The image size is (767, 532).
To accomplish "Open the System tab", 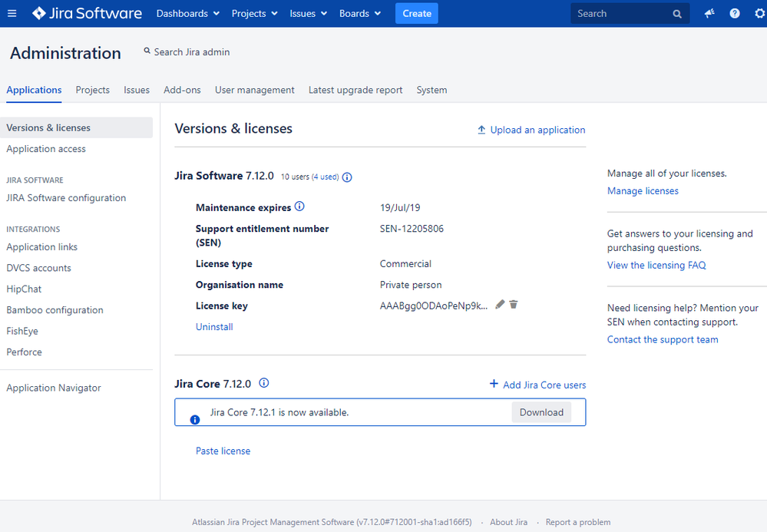I will coord(431,90).
